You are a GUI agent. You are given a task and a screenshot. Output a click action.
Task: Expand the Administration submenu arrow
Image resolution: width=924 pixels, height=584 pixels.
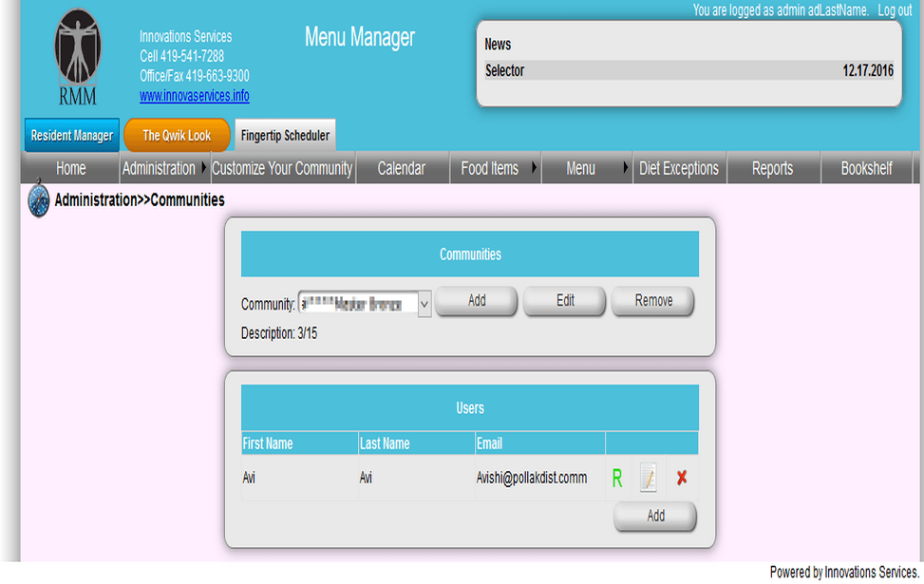(x=202, y=167)
